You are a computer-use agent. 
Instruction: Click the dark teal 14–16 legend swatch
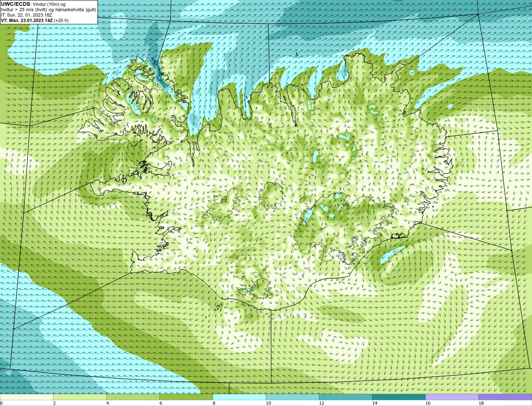point(399,397)
